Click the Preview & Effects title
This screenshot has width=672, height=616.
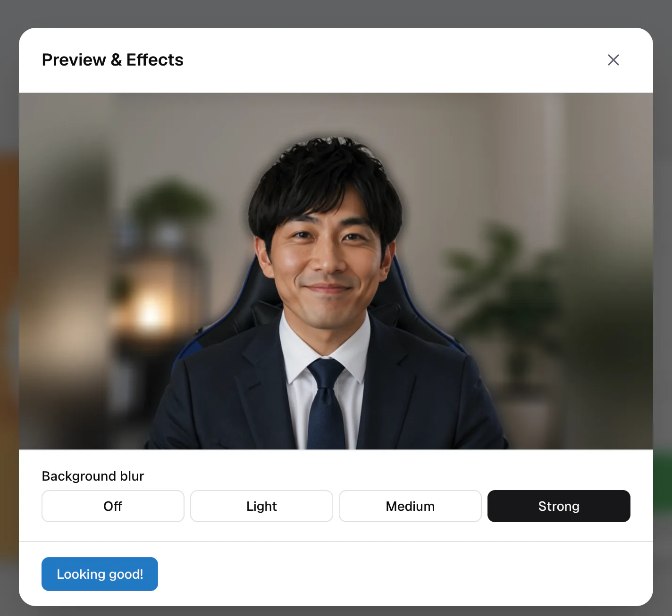[112, 60]
